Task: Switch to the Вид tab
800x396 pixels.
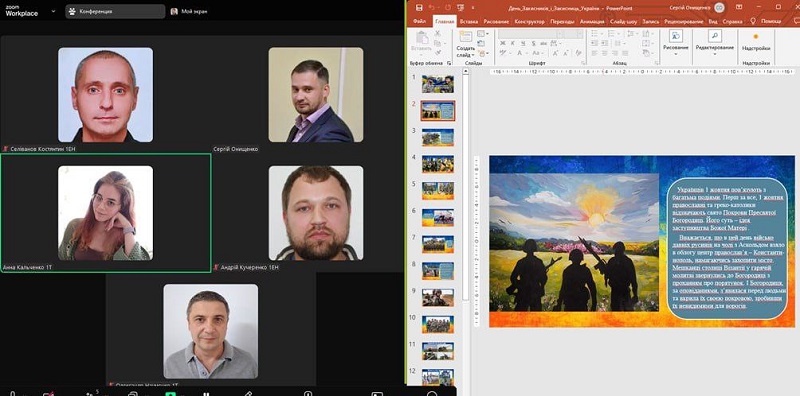Action: click(x=713, y=21)
